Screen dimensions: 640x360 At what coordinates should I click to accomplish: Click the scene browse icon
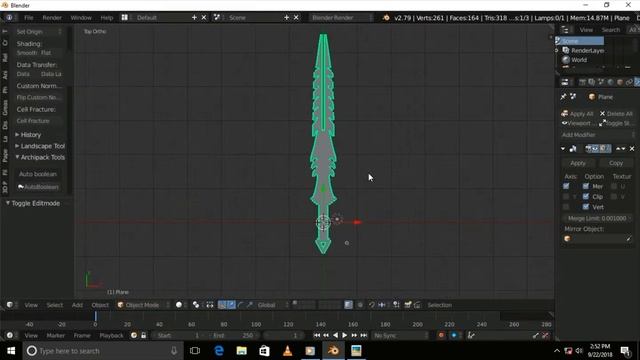click(x=217, y=18)
